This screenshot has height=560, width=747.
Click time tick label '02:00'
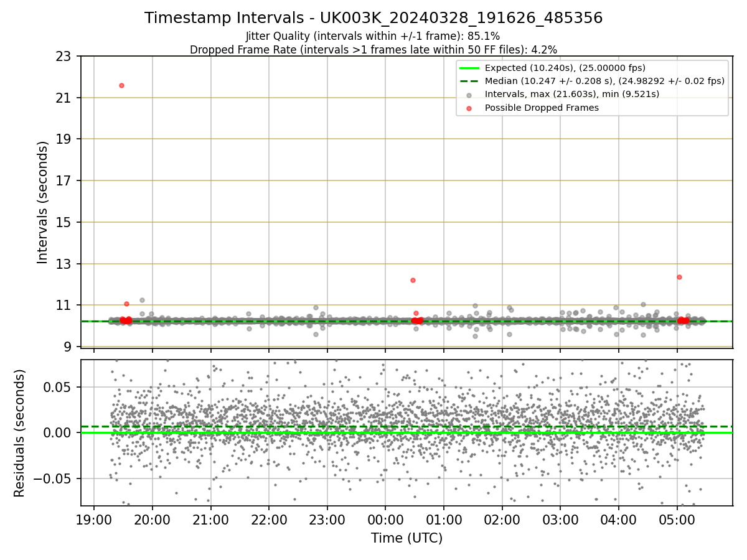pyautogui.click(x=502, y=520)
